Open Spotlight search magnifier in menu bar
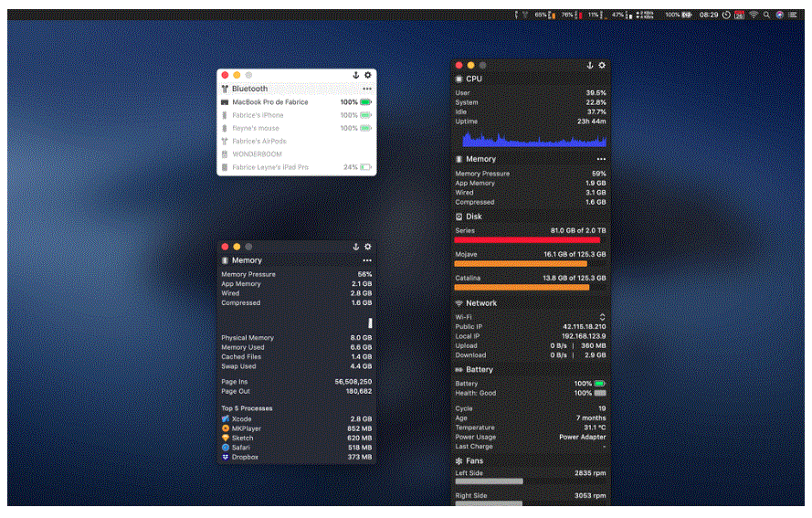This screenshot has width=812, height=518. 766,15
